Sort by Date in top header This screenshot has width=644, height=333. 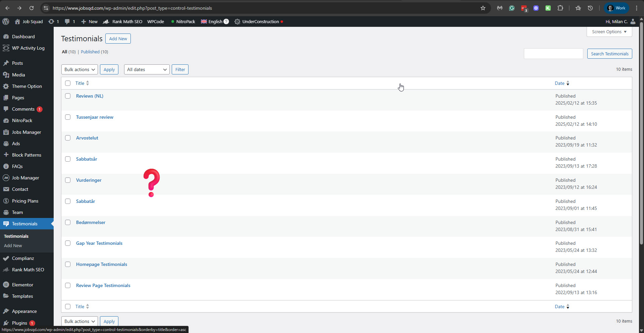click(562, 83)
